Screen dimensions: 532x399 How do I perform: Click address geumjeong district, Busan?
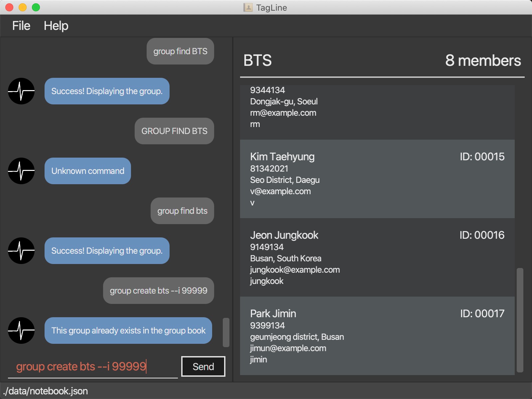click(x=297, y=337)
